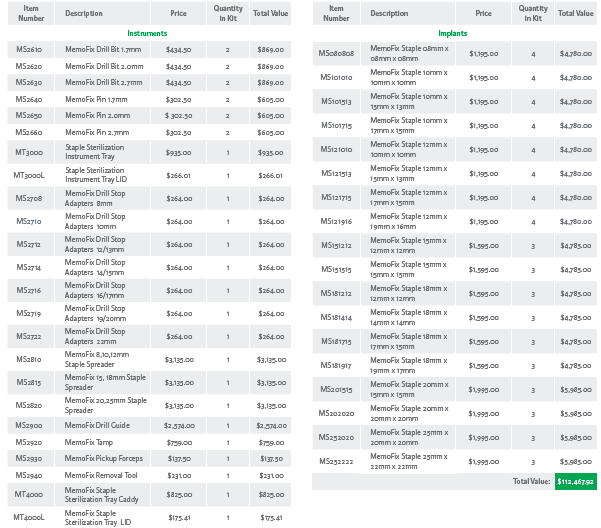Select the MT3000 item number cell
The height and width of the screenshot is (528, 601).
29,152
